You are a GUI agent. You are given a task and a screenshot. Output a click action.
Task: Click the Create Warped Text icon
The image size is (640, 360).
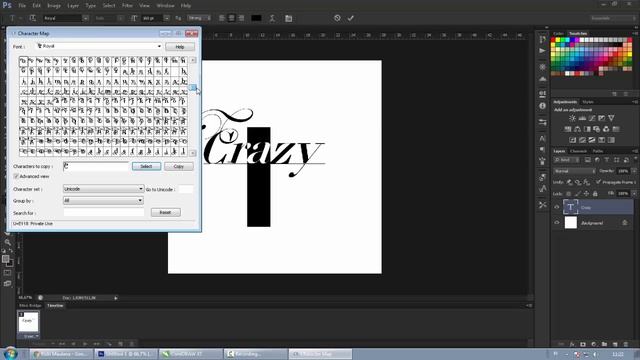click(x=272, y=18)
